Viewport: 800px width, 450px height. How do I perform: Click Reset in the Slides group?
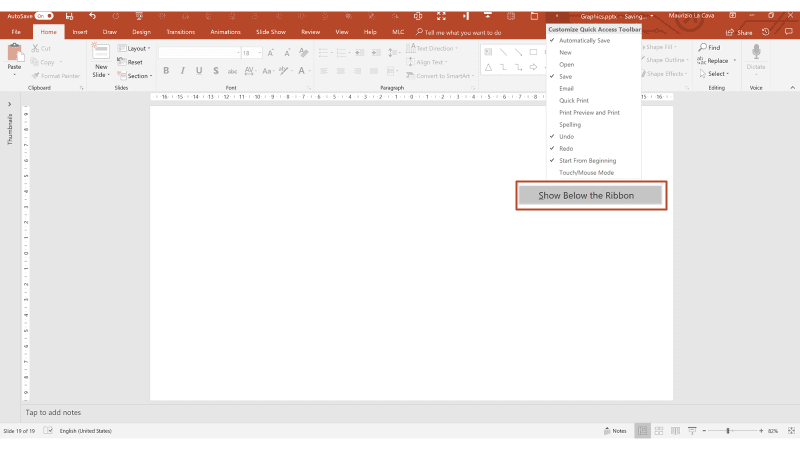(x=130, y=62)
